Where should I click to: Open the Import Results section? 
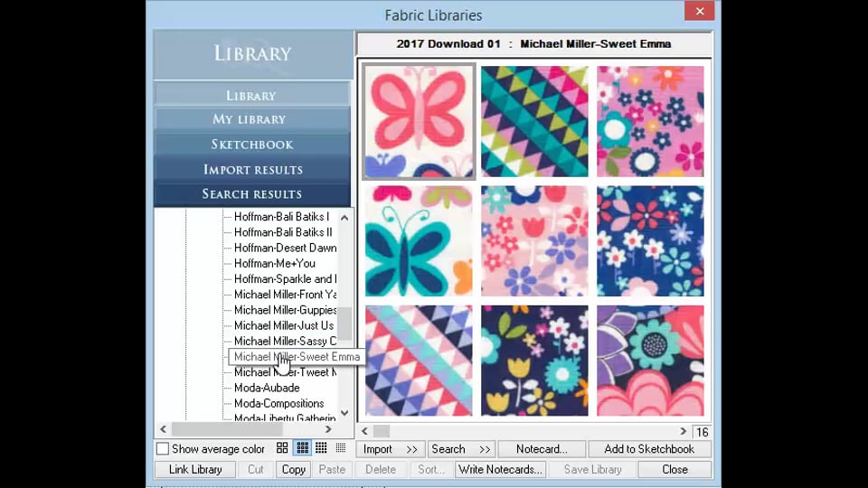click(252, 169)
